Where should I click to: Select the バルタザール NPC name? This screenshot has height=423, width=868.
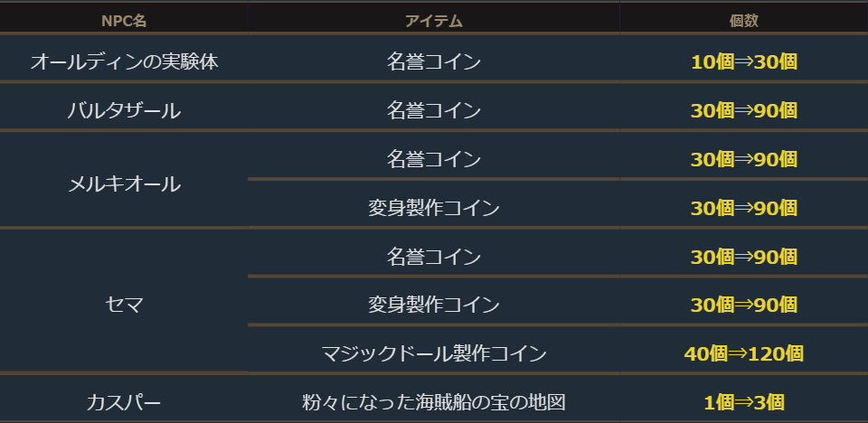124,111
